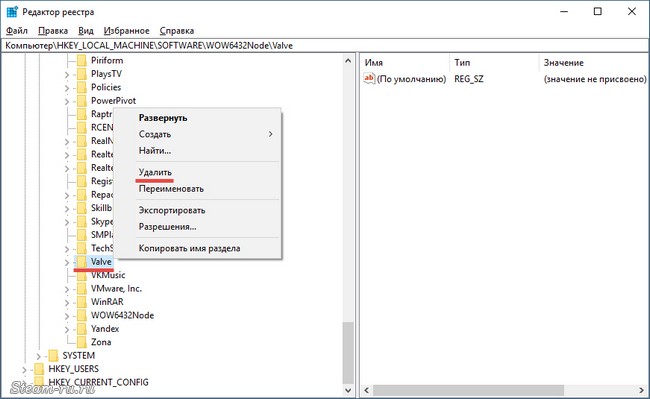Screen dimensions: 650x399
Task: Expand the Yandex key
Action: point(67,329)
